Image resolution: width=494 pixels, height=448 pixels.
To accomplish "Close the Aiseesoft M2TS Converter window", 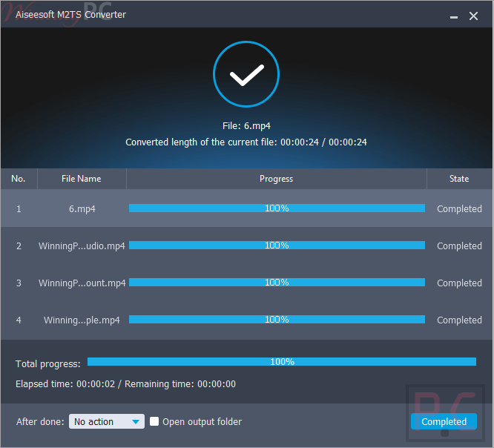I will point(473,16).
